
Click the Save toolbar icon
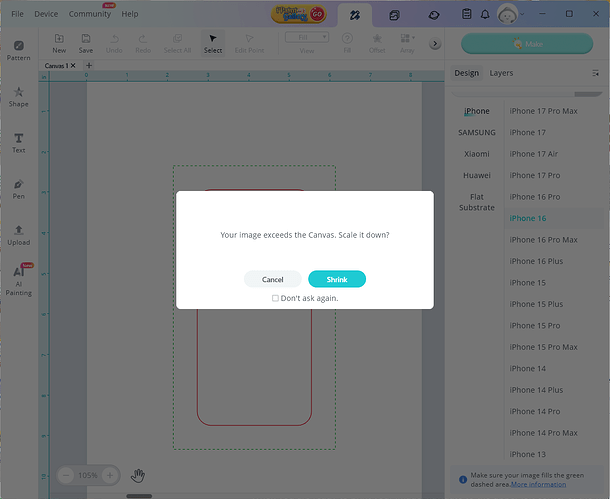pyautogui.click(x=86, y=43)
